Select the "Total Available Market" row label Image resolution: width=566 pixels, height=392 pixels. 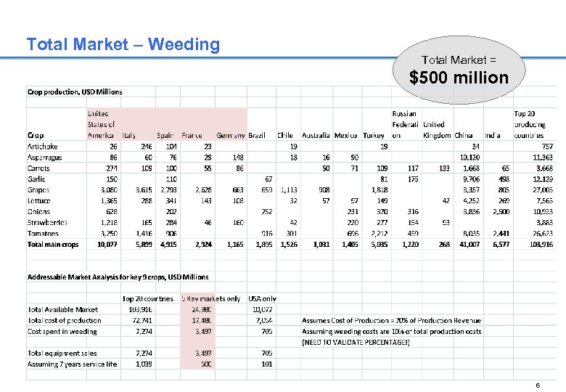pyautogui.click(x=62, y=309)
